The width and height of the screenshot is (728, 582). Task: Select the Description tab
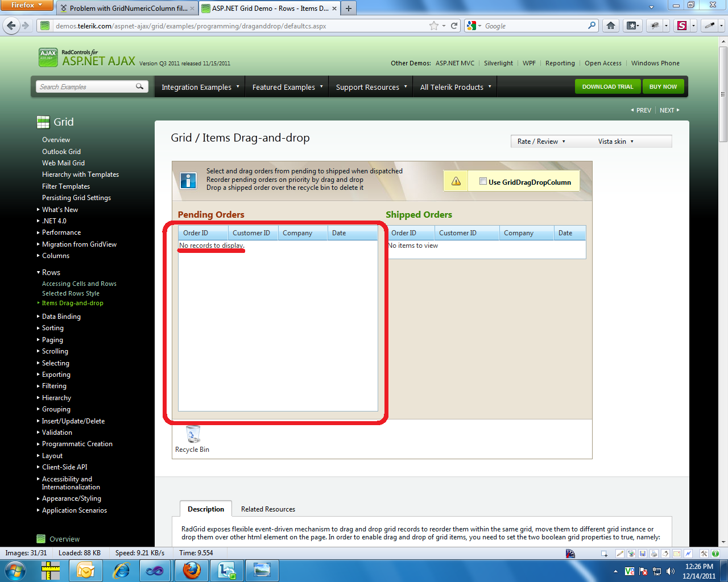206,509
